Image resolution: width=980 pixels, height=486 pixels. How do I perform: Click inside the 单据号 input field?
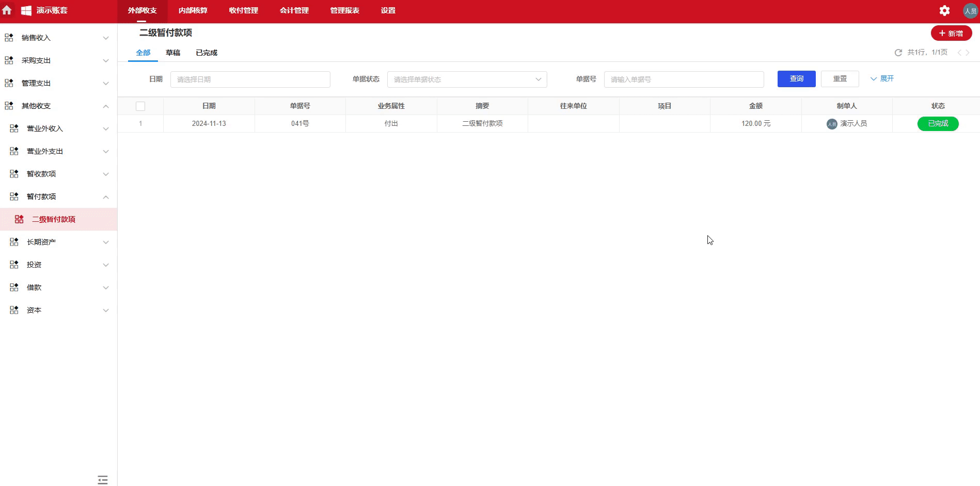pos(684,79)
